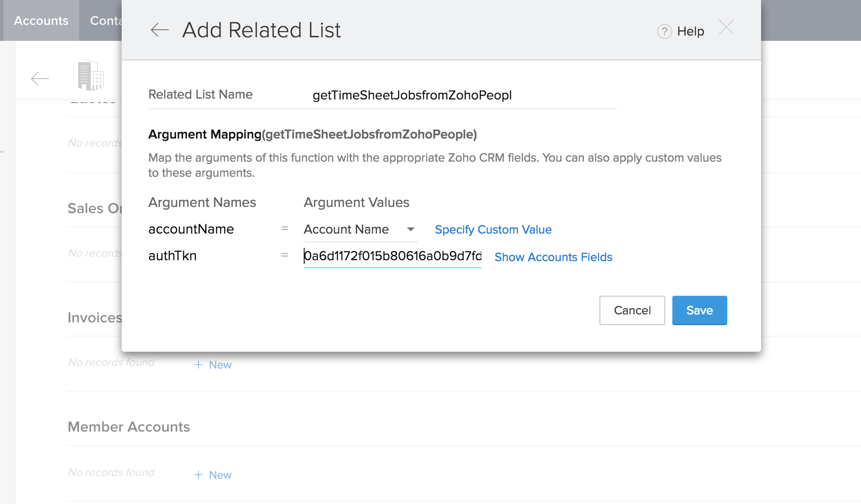Click plus icon under Member Accounts section

198,475
